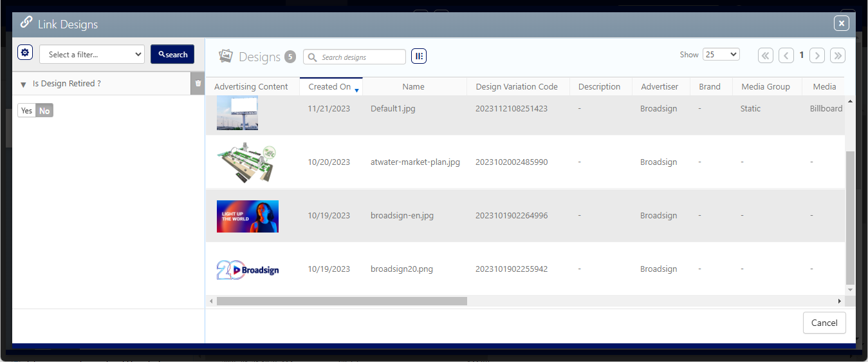868x362 pixels.
Task: Open the filter settings gear icon
Action: [x=25, y=53]
